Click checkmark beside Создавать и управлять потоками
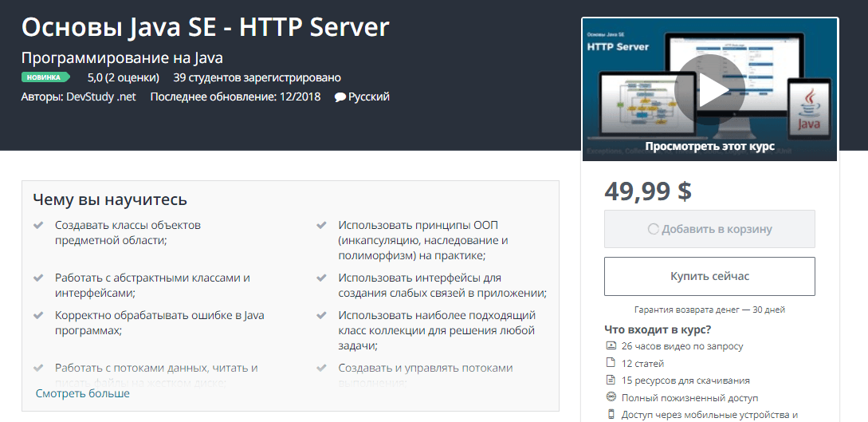 click(x=322, y=367)
